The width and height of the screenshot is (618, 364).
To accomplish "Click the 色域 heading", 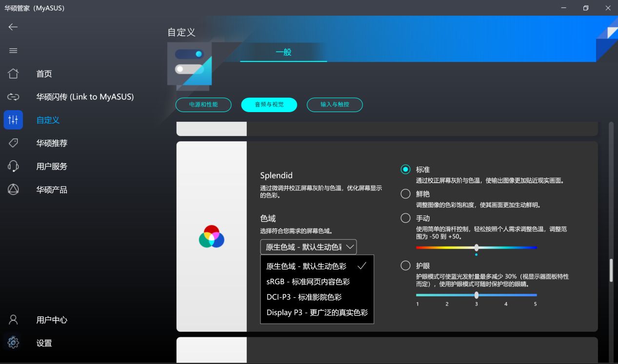I will pyautogui.click(x=268, y=218).
